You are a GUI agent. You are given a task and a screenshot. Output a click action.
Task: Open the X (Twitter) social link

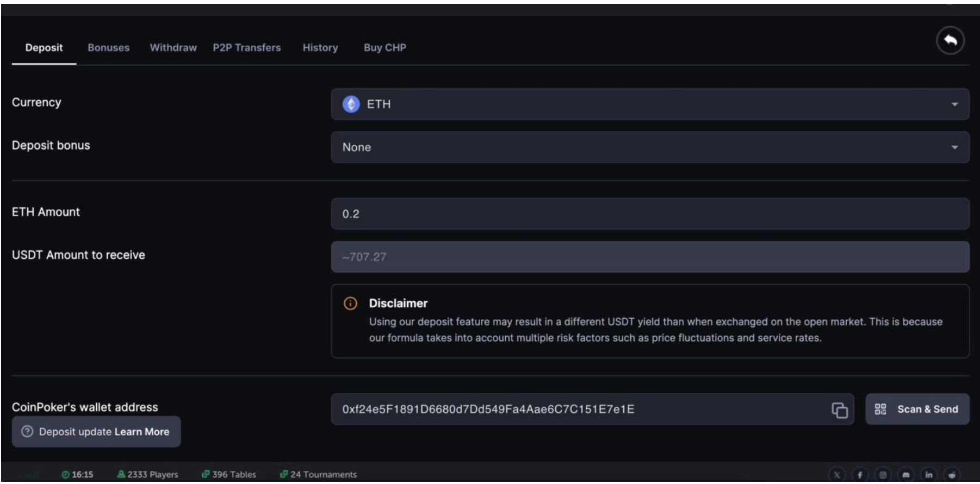[x=836, y=475]
